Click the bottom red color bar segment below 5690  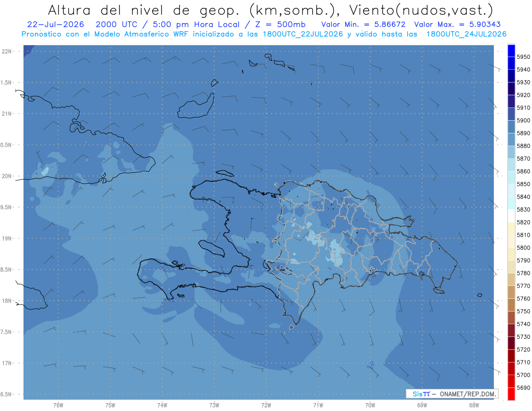[511, 394]
